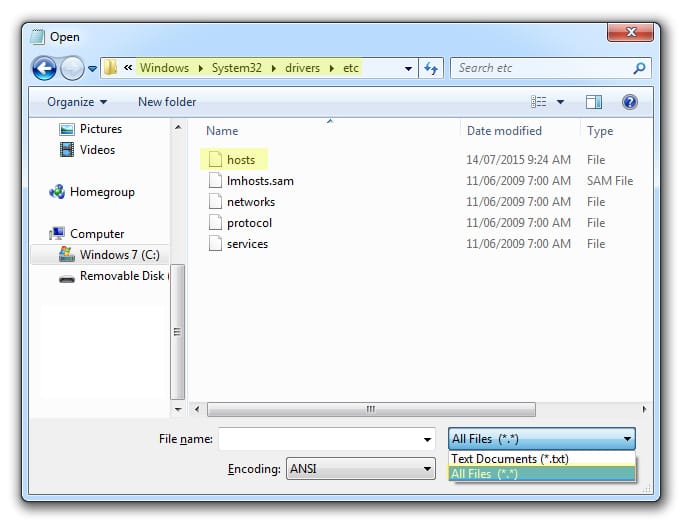
Task: Expand the arrow after Windows breadcrumb
Action: pos(200,68)
